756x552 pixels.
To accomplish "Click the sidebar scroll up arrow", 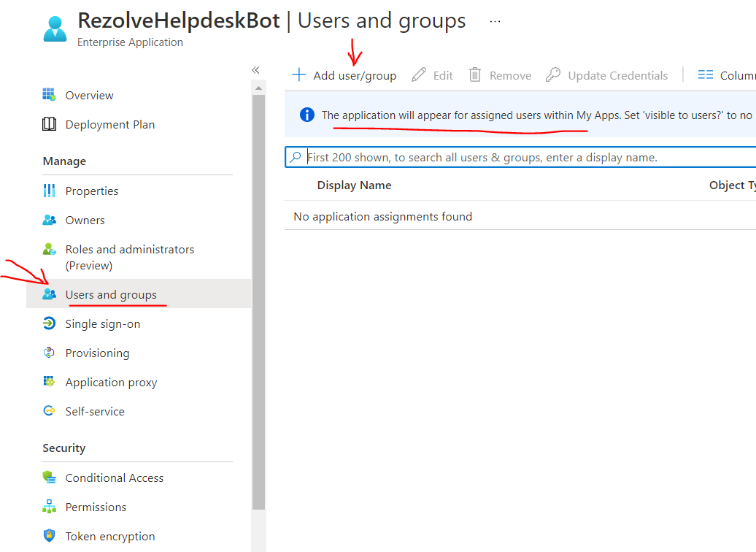I will point(258,88).
